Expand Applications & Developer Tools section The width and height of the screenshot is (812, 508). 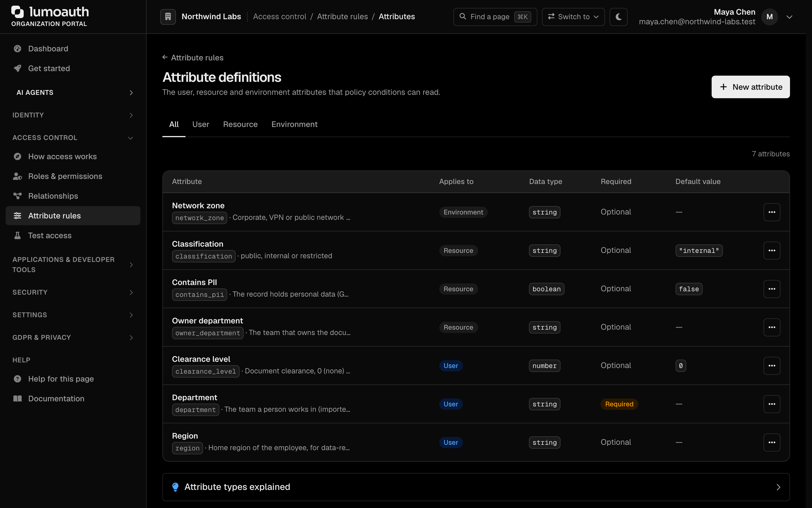(x=73, y=265)
